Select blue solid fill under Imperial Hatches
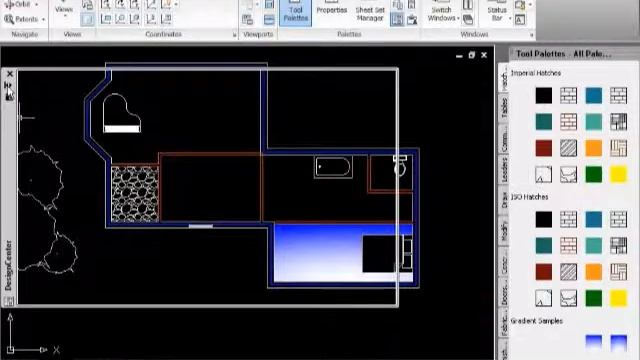The image size is (640, 360). 593,96
